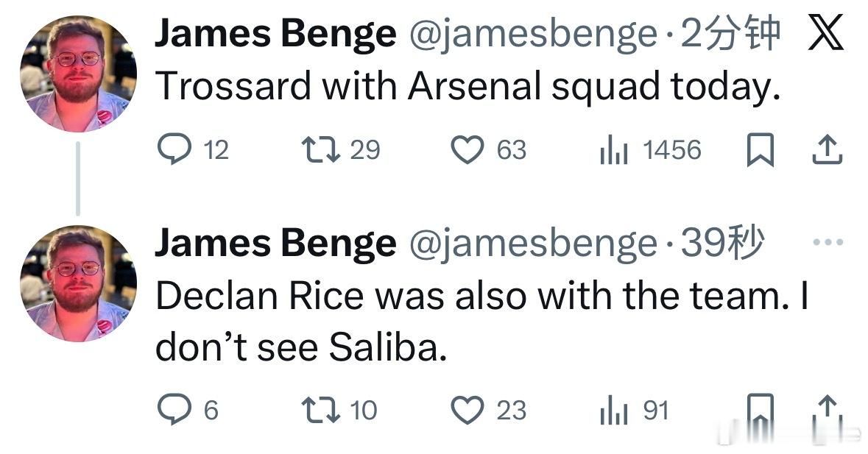
Task: Share the second tweet via upload icon
Action: tap(826, 410)
